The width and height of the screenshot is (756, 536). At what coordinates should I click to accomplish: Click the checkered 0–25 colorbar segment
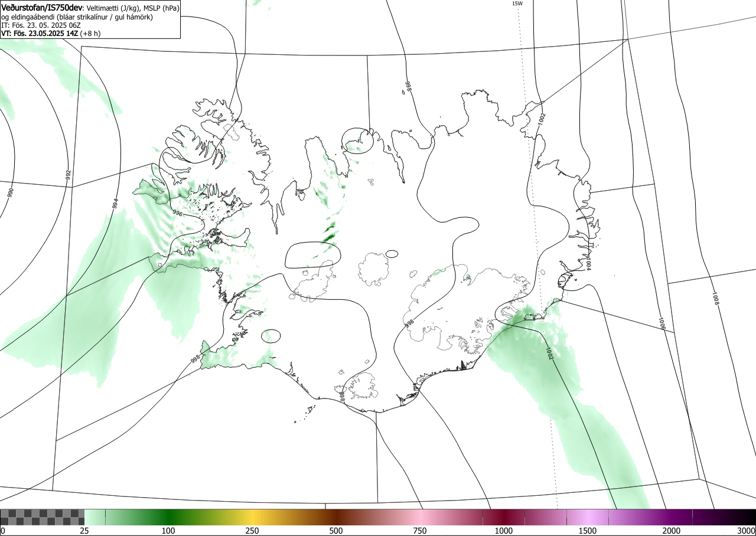point(43,517)
